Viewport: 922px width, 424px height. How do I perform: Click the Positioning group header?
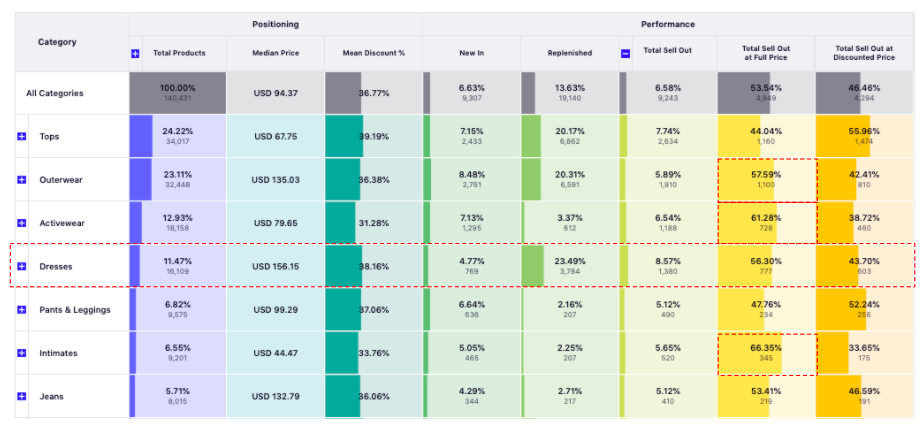click(x=275, y=24)
